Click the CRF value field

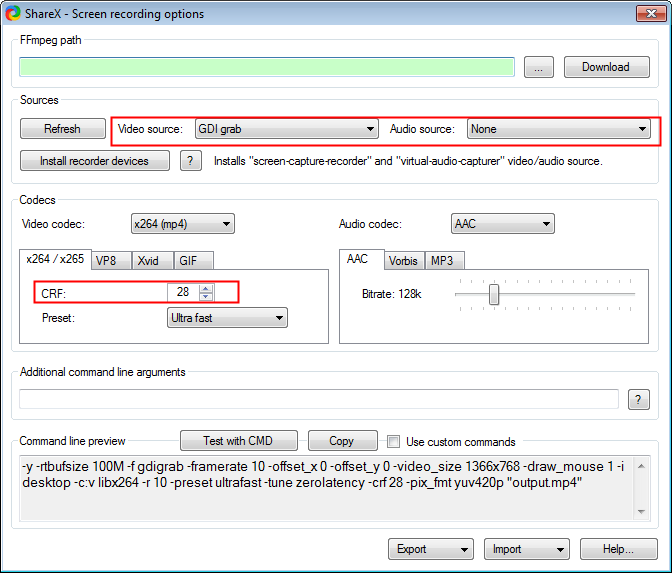tap(183, 292)
